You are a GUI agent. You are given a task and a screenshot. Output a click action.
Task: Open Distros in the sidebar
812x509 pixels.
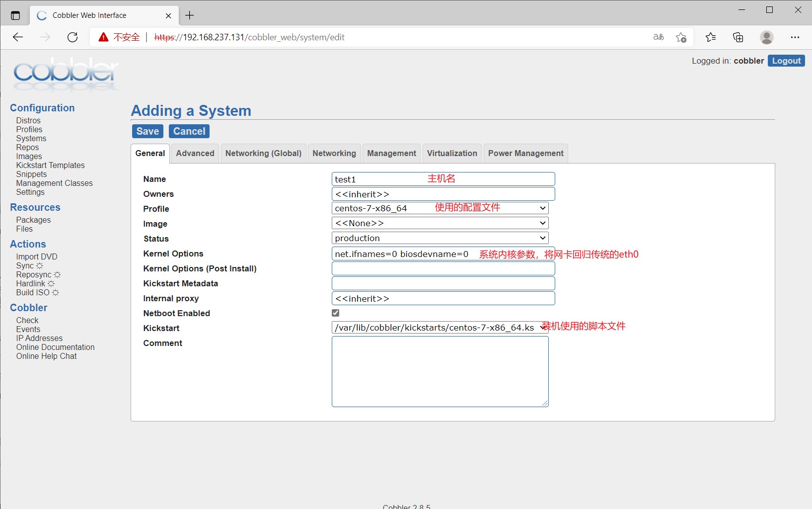pyautogui.click(x=28, y=121)
